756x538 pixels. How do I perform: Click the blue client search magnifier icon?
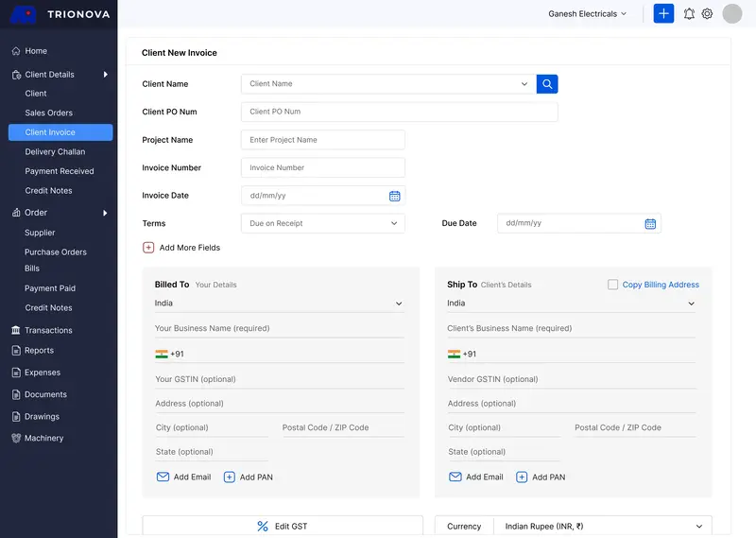coord(547,84)
